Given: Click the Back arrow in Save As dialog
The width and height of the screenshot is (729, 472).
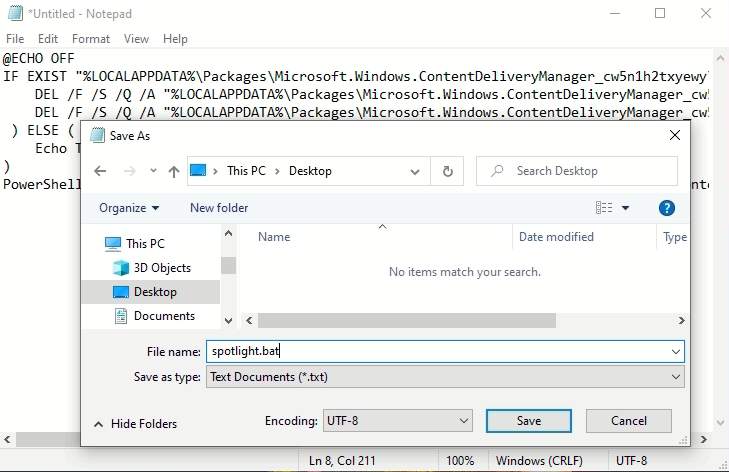Looking at the screenshot, I should [x=100, y=171].
